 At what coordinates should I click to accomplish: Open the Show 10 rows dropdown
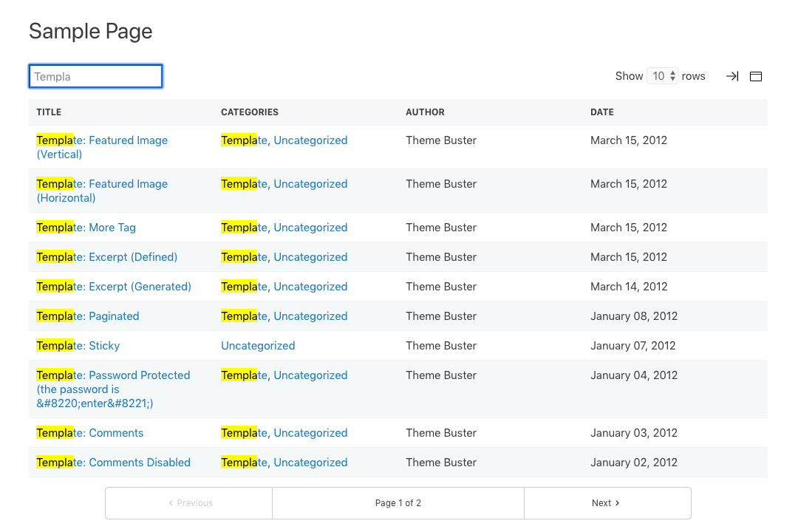663,76
